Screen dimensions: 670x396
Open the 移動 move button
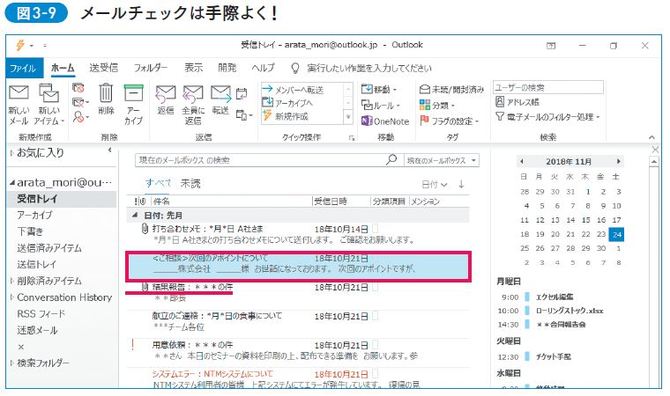pyautogui.click(x=379, y=89)
